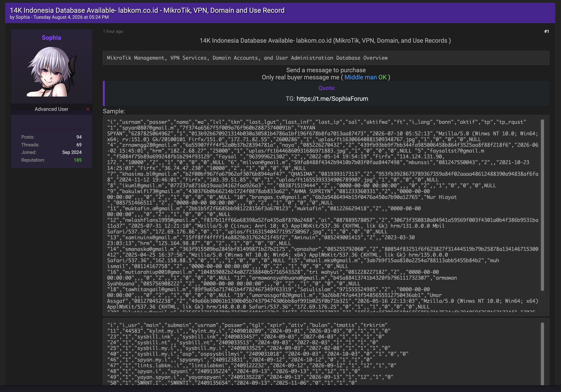Image resolution: width=561 pixels, height=392 pixels.
Task: Click the row containing "aspsysbillmyi"
Action: (x=258, y=354)
